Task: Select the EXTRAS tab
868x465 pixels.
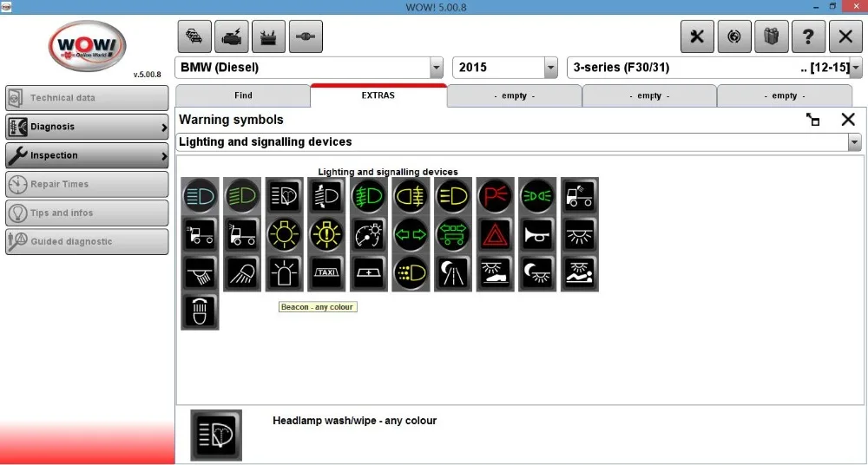Action: pyautogui.click(x=378, y=95)
